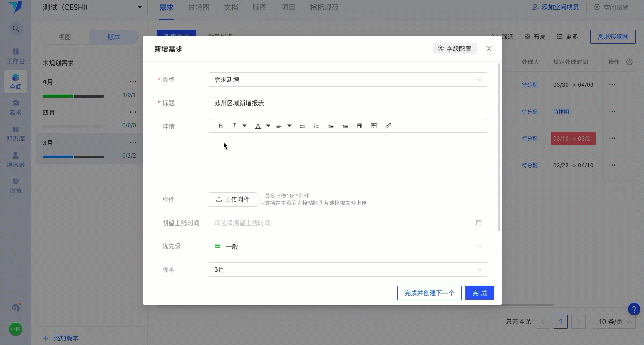Open the 知识库 sidebar panel
644x345 pixels.
tap(16, 133)
